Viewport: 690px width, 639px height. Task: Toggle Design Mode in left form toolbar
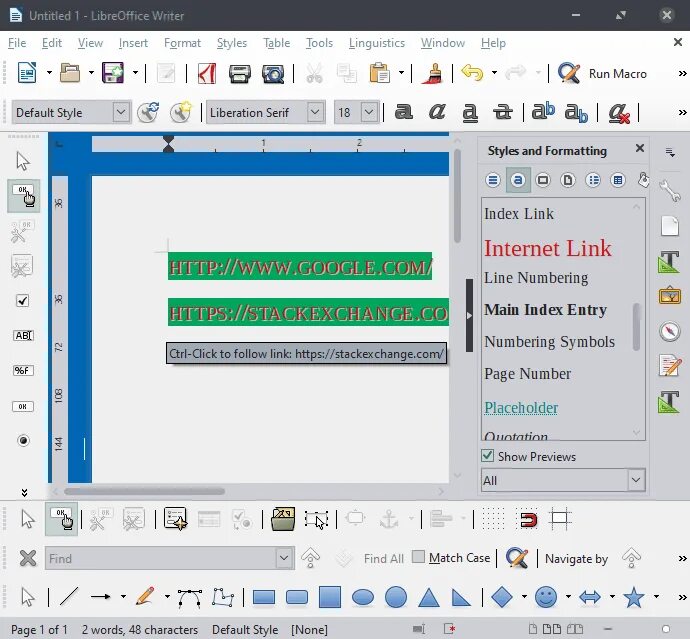23,196
